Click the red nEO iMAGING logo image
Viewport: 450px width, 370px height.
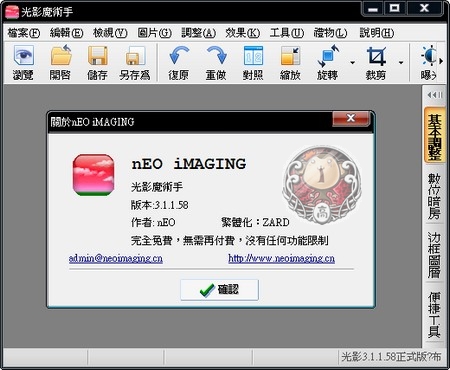pyautogui.click(x=94, y=175)
